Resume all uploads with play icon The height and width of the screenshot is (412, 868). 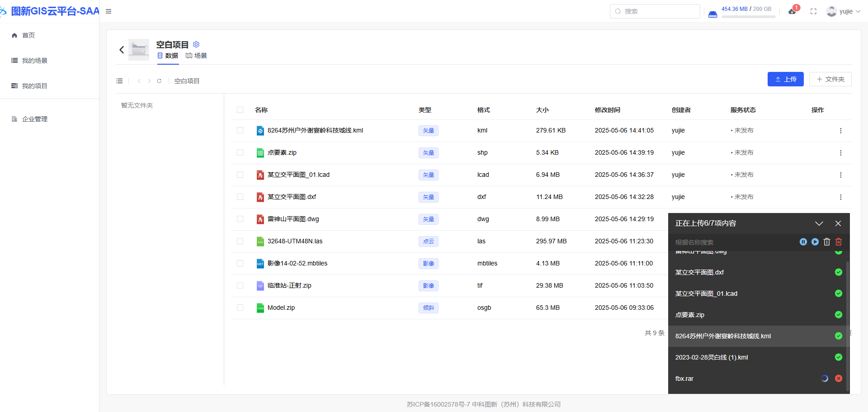coord(815,242)
